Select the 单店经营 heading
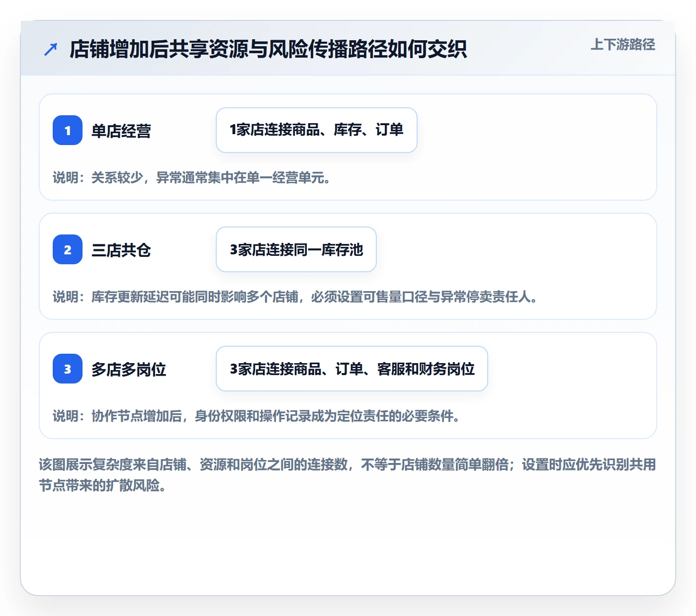The image size is (696, 616). 121,131
